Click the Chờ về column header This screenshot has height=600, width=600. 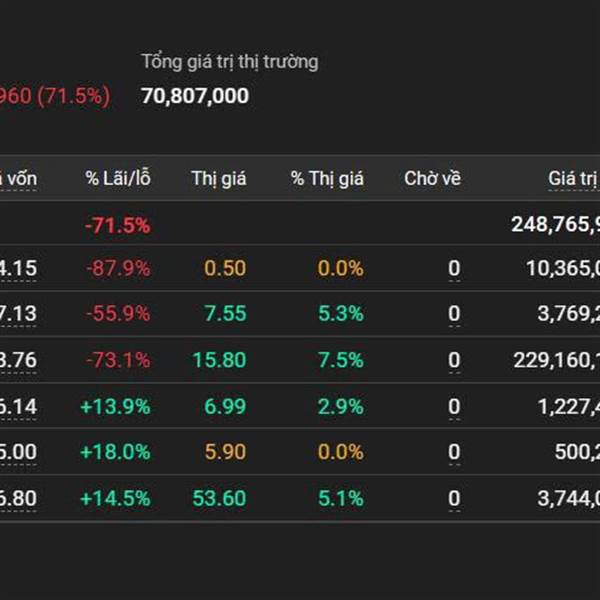(432, 179)
